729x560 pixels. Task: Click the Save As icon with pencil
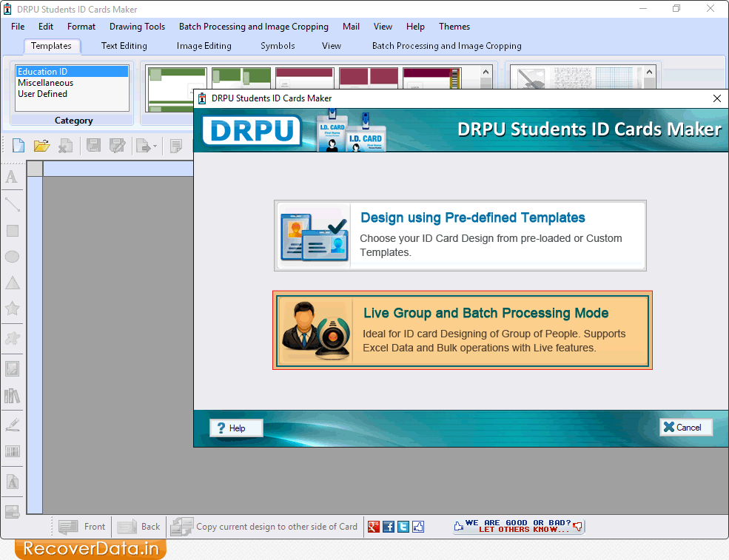117,146
